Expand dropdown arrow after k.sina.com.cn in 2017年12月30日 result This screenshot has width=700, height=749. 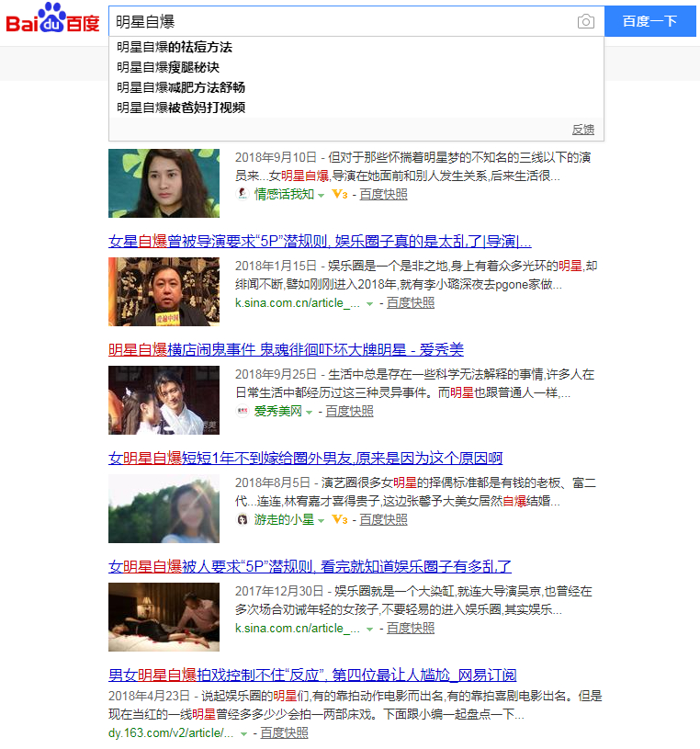click(x=369, y=630)
